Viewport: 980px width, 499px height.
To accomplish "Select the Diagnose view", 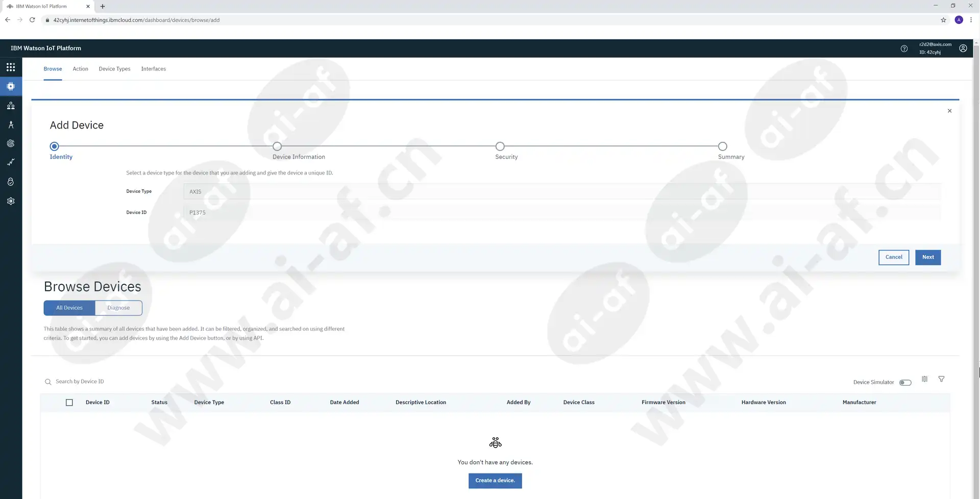I will pos(118,308).
